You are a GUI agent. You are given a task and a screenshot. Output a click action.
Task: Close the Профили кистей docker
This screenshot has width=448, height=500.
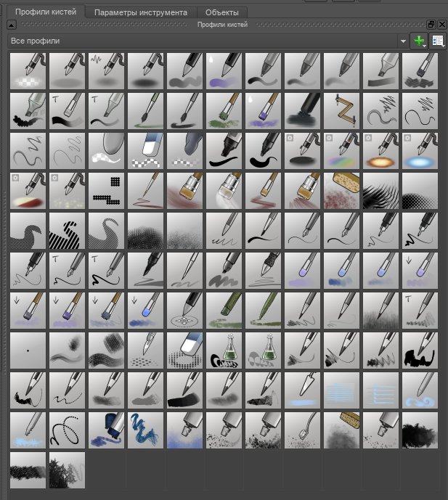point(442,24)
